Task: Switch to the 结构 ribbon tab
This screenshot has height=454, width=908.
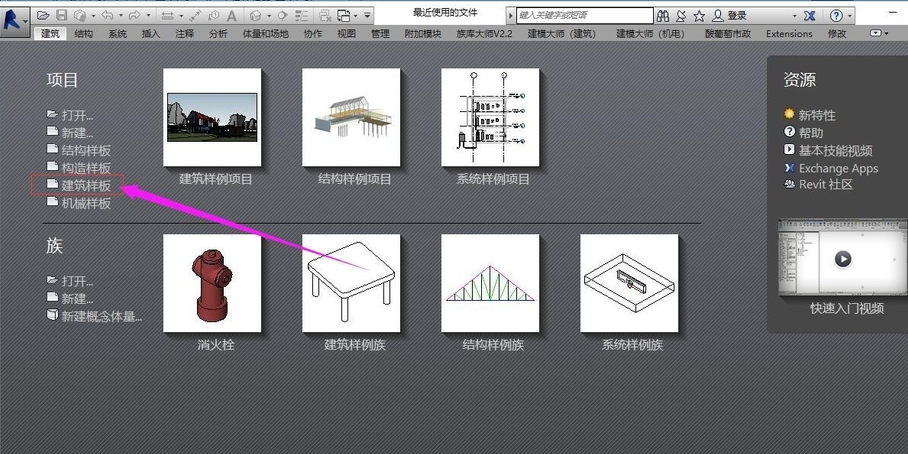Action: [83, 34]
